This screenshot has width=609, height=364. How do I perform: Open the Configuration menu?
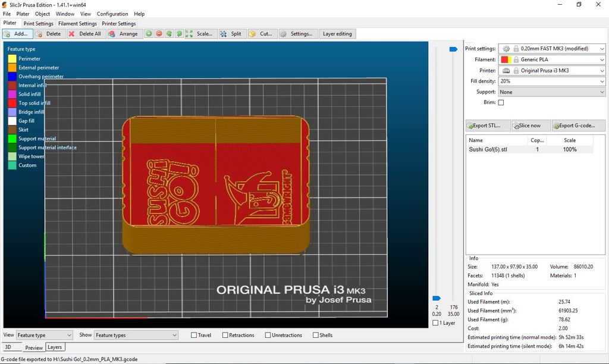click(x=112, y=14)
